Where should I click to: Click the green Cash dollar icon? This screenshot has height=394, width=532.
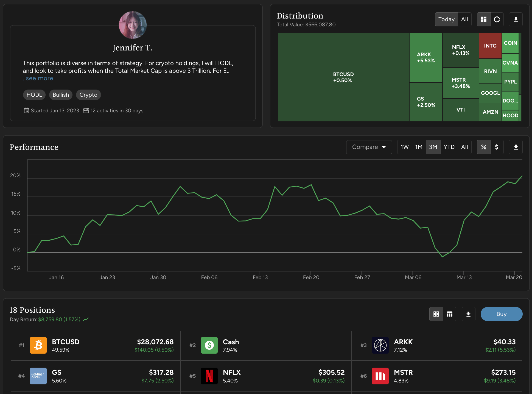click(209, 345)
